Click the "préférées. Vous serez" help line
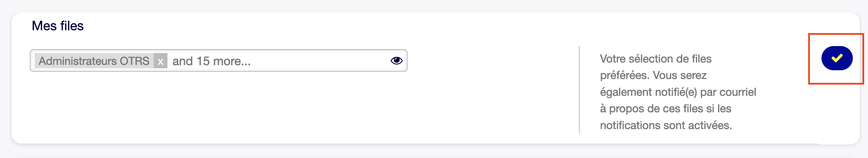Image resolution: width=868 pixels, height=158 pixels. (x=653, y=75)
